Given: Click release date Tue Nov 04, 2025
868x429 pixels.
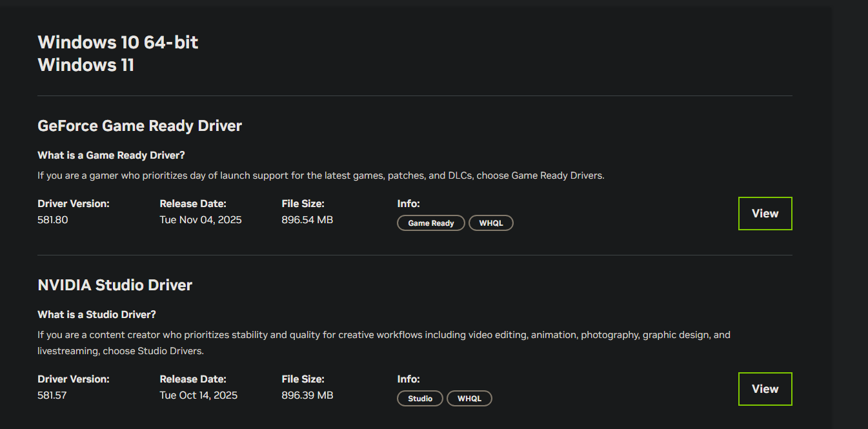Looking at the screenshot, I should coord(201,220).
